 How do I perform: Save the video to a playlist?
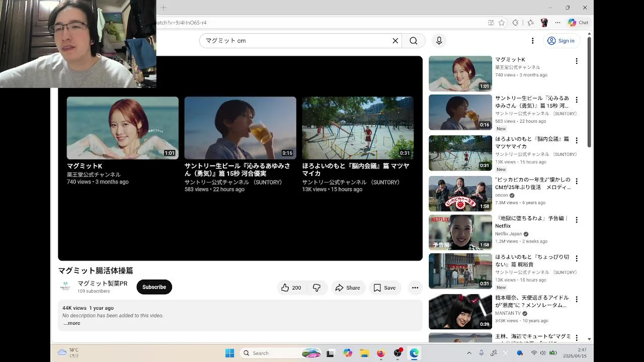pyautogui.click(x=384, y=288)
